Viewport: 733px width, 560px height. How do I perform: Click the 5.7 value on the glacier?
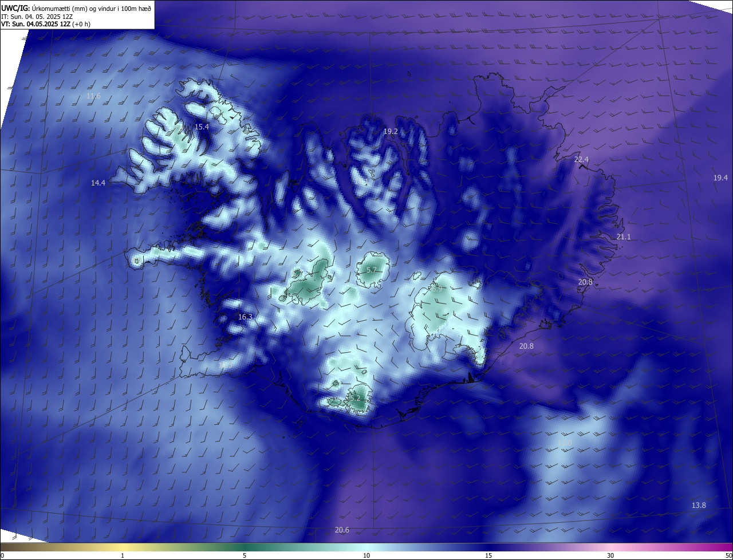coord(371,270)
